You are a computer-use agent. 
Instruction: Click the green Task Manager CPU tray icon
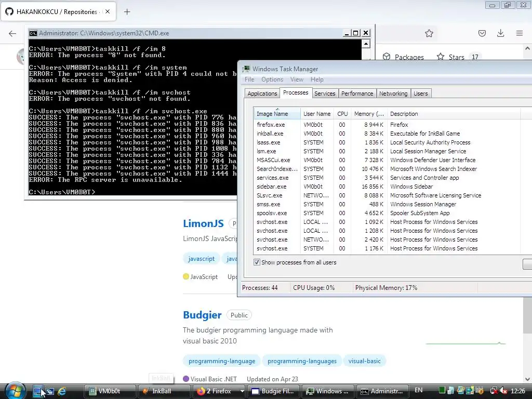442,390
